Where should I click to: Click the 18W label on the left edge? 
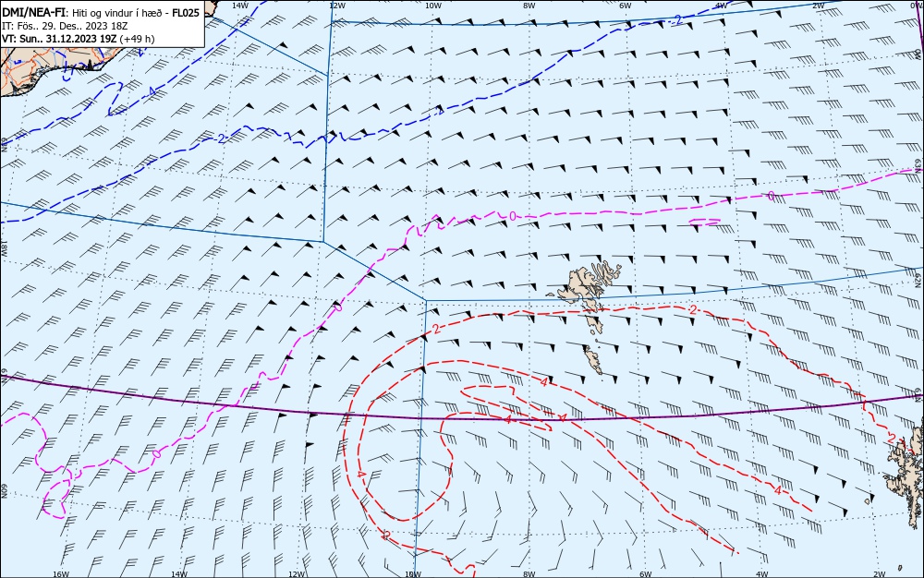[x=4, y=247]
